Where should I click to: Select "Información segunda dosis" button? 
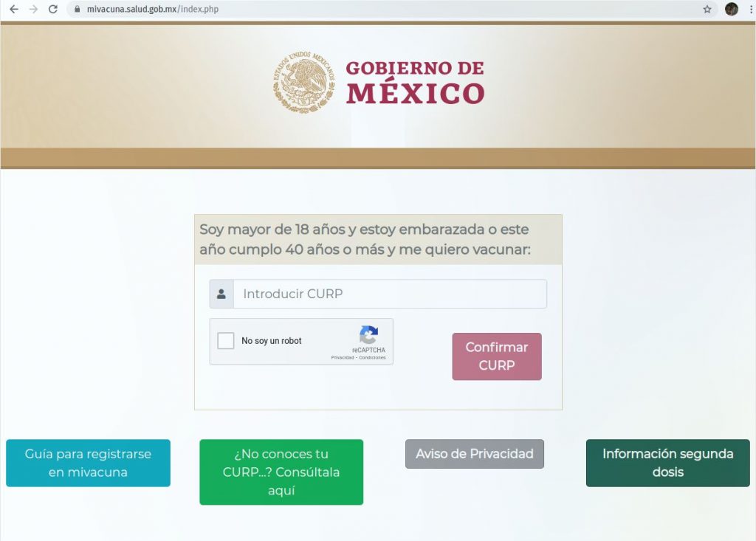[667, 463]
